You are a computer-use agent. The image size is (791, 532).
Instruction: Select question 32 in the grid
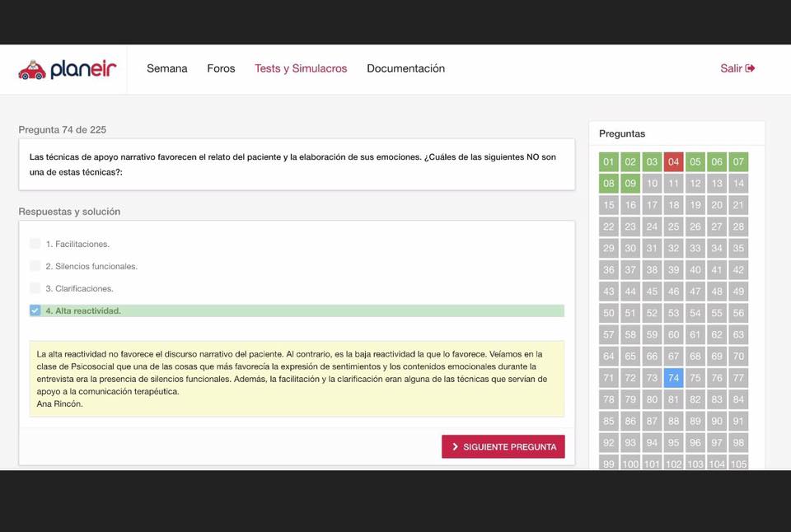coord(673,248)
